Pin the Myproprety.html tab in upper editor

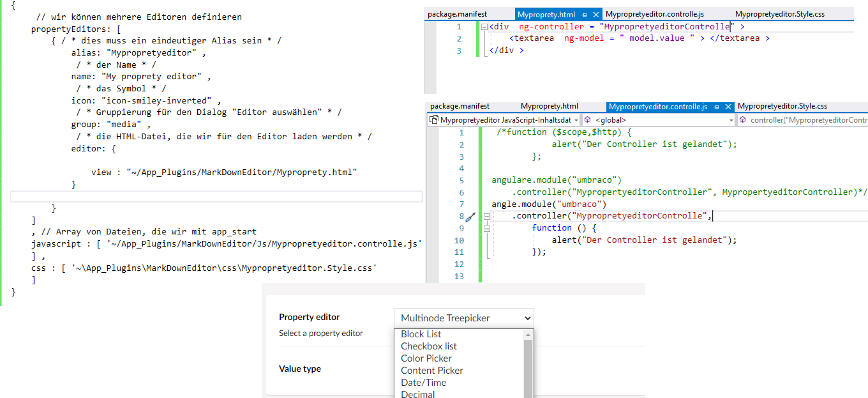click(584, 14)
